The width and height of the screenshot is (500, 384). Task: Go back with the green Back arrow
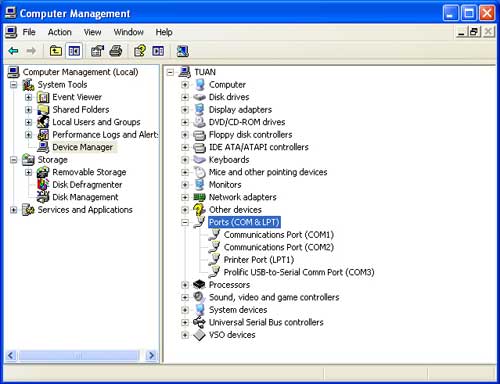point(14,51)
